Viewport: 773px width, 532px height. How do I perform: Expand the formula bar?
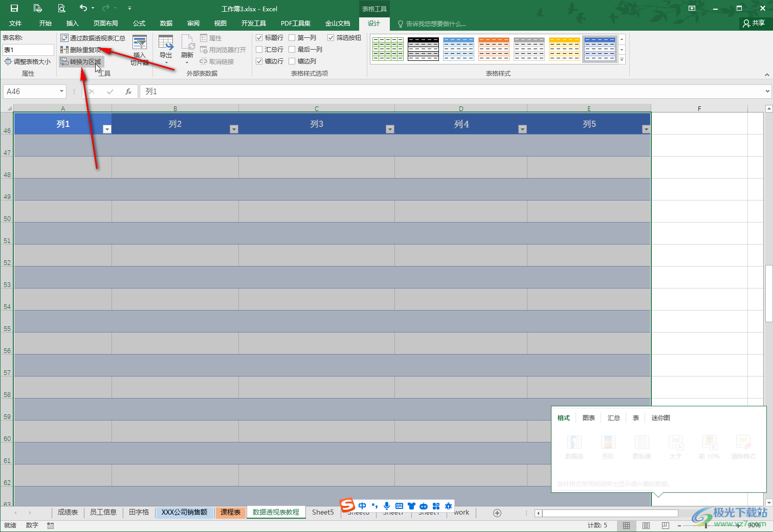click(x=767, y=92)
